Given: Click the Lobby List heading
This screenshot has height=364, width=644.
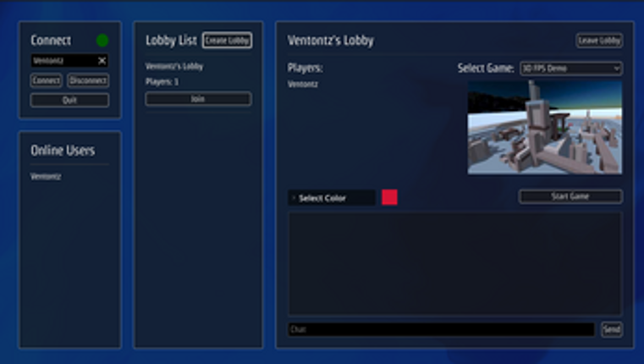Looking at the screenshot, I should pos(171,41).
